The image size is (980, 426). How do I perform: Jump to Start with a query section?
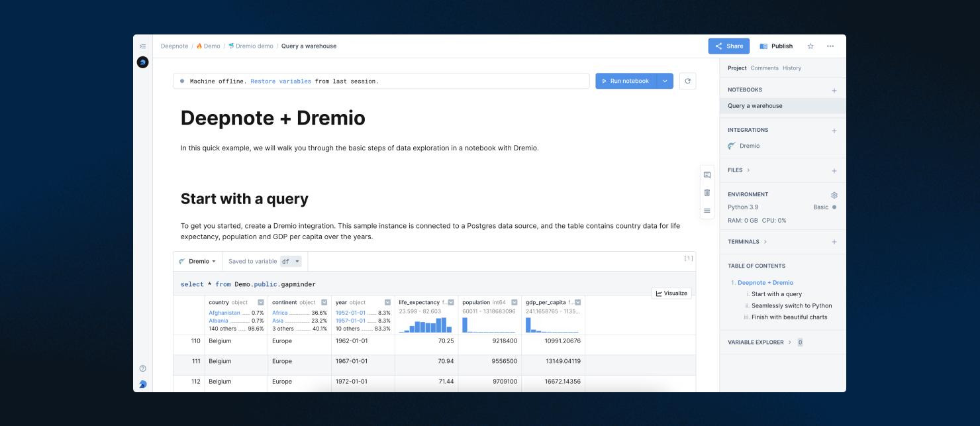(777, 294)
